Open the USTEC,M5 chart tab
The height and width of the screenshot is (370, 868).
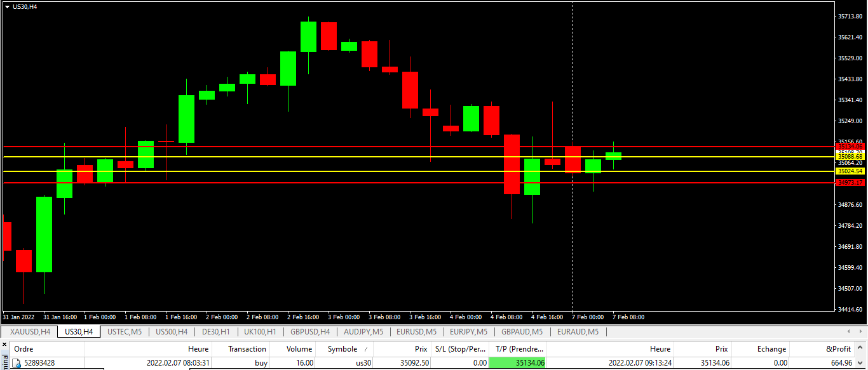point(125,331)
